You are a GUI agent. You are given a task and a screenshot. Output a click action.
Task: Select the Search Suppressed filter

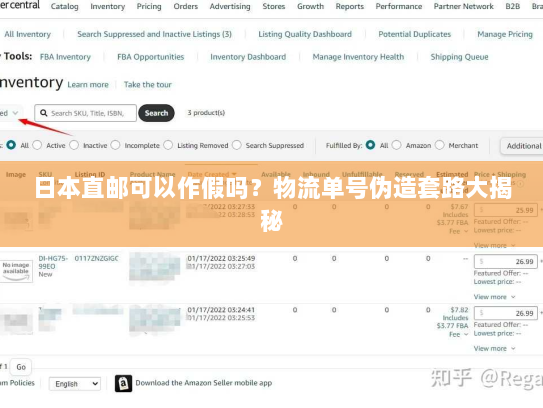(x=237, y=145)
